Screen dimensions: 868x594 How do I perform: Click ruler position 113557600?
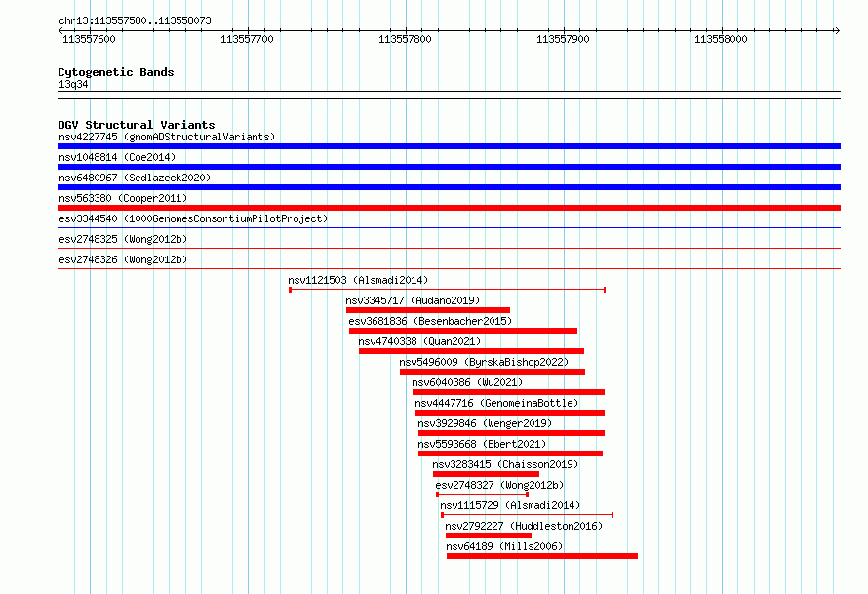tap(89, 39)
